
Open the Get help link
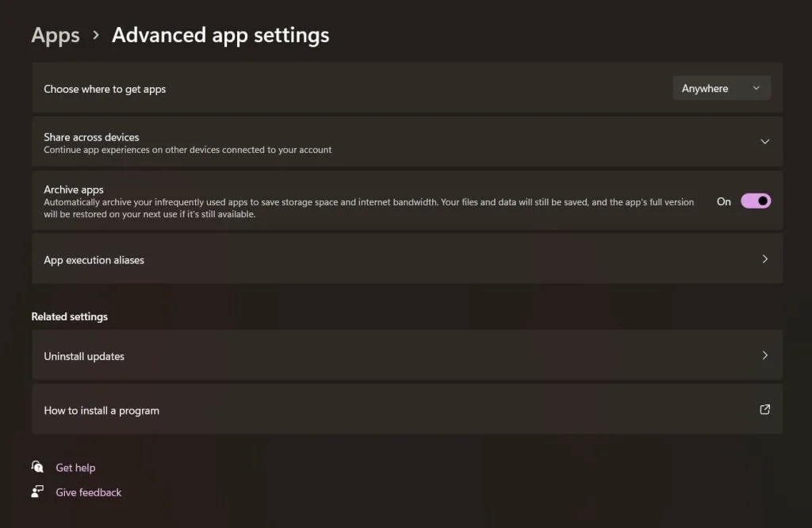[75, 467]
